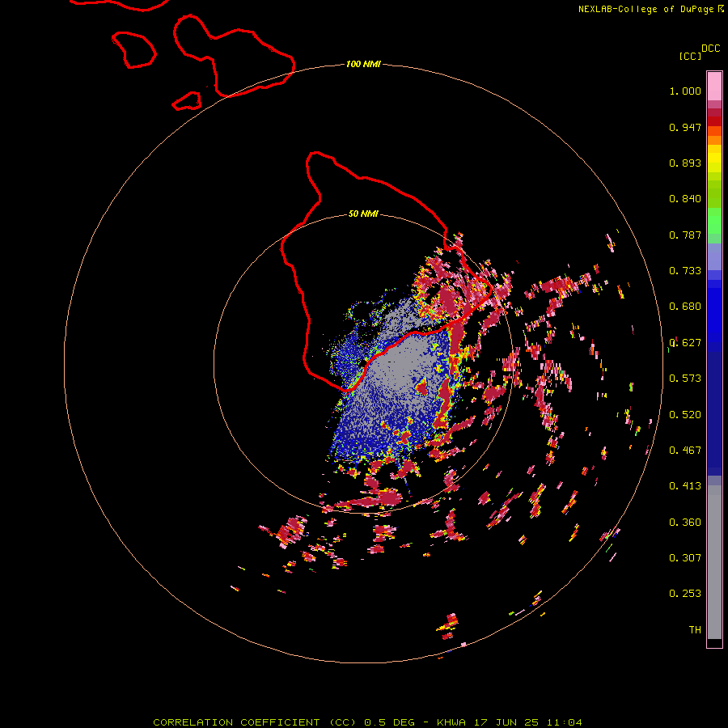This screenshot has height=728, width=728.
Task: Click the 0.360 legend value
Action: pos(685,523)
